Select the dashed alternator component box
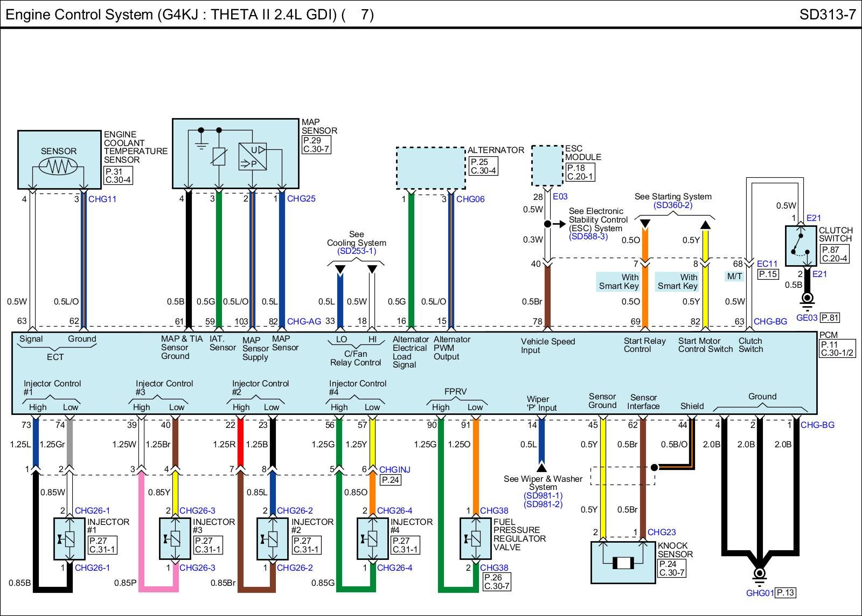The width and height of the screenshot is (862, 616). pyautogui.click(x=430, y=168)
